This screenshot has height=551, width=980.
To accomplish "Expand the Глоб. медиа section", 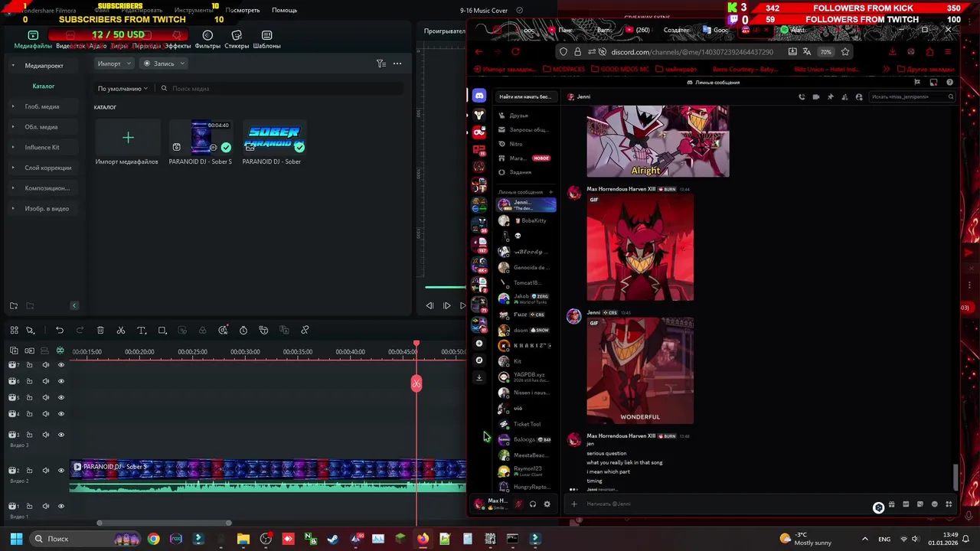I will (13, 106).
